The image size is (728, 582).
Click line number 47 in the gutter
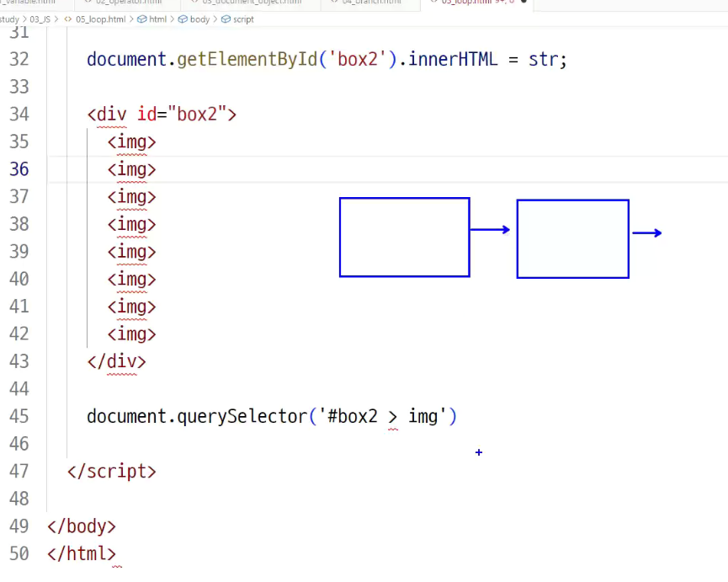click(x=19, y=471)
